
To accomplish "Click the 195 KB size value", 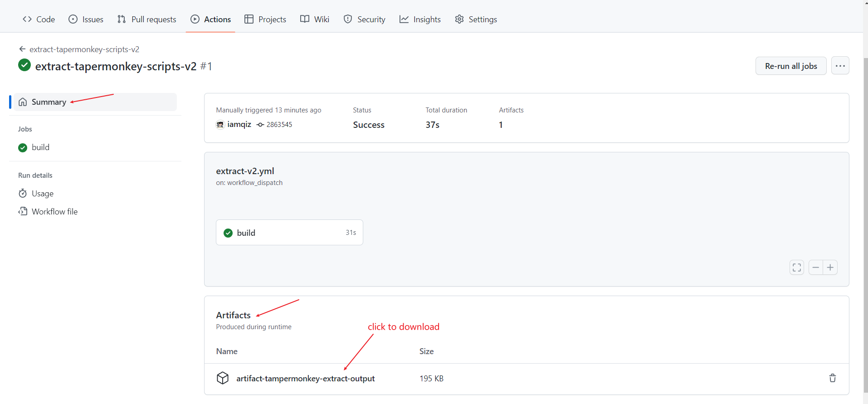I will [x=431, y=379].
